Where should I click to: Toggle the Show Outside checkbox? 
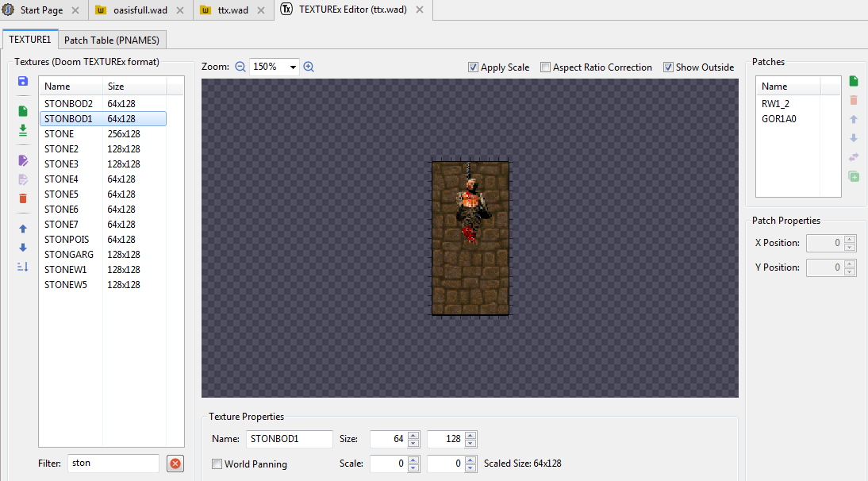(x=668, y=67)
